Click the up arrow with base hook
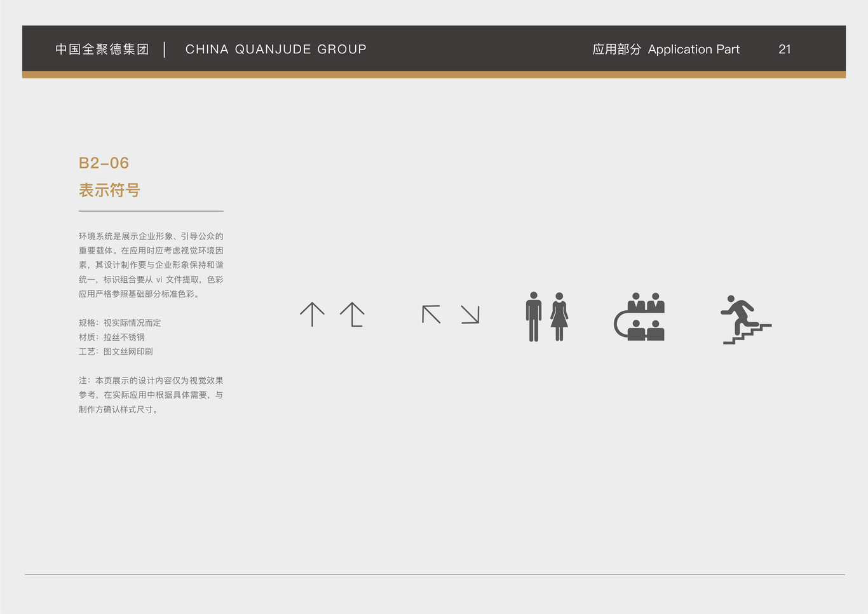 352,315
